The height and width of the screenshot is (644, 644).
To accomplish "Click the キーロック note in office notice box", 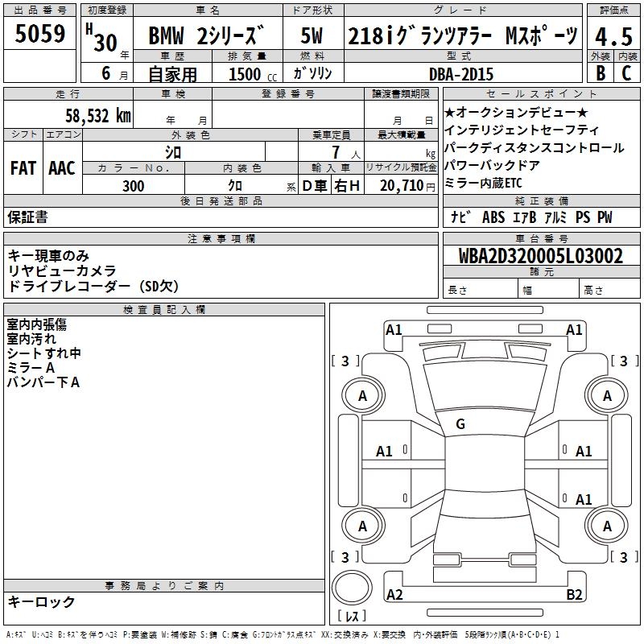I will point(41,601).
